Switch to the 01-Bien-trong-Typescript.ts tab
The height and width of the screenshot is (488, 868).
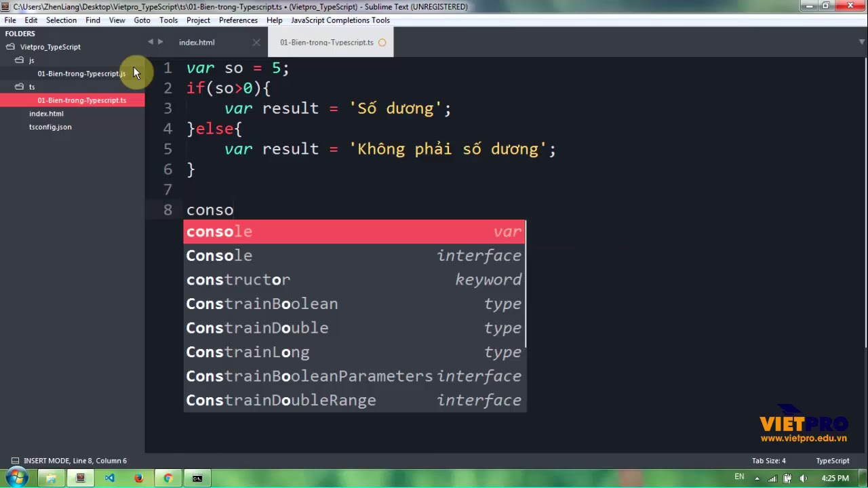326,42
